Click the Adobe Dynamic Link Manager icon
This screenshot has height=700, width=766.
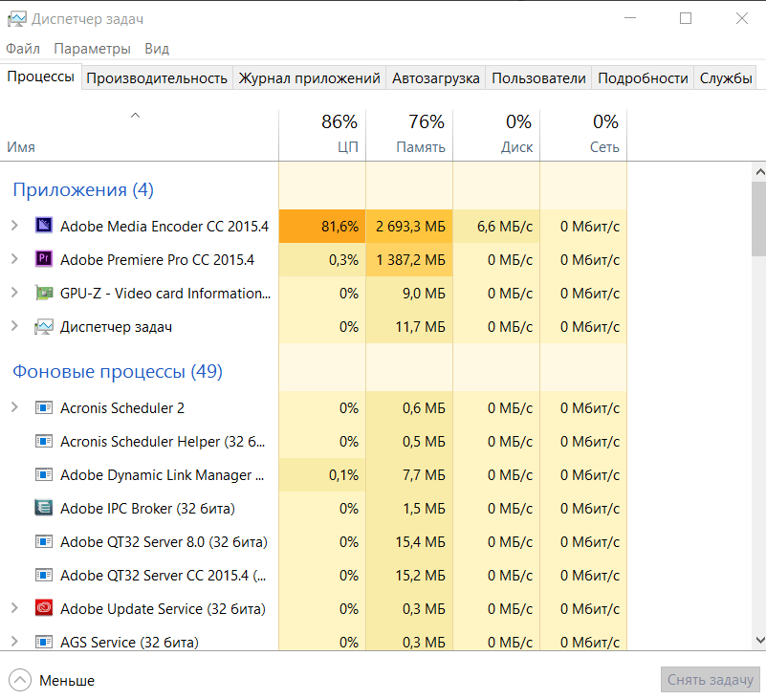[x=44, y=474]
